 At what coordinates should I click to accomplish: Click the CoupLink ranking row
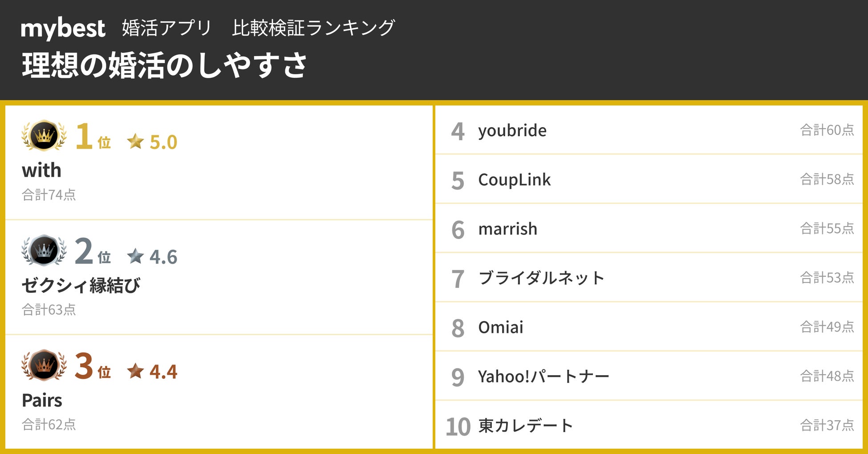point(514,180)
